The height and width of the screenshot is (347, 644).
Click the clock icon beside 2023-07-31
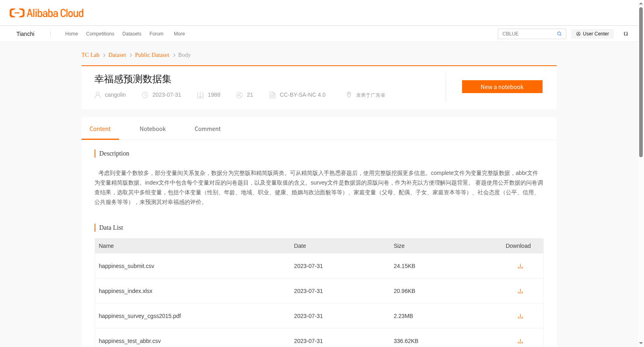tap(145, 95)
